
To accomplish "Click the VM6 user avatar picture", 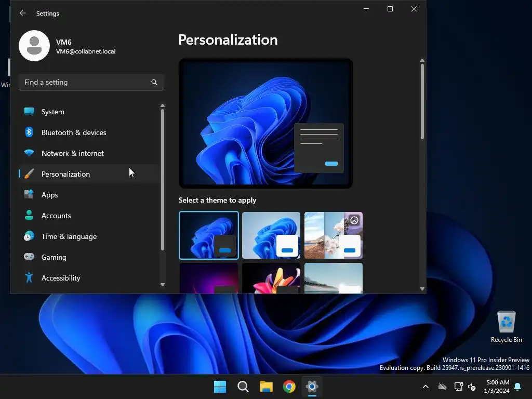I will click(34, 46).
